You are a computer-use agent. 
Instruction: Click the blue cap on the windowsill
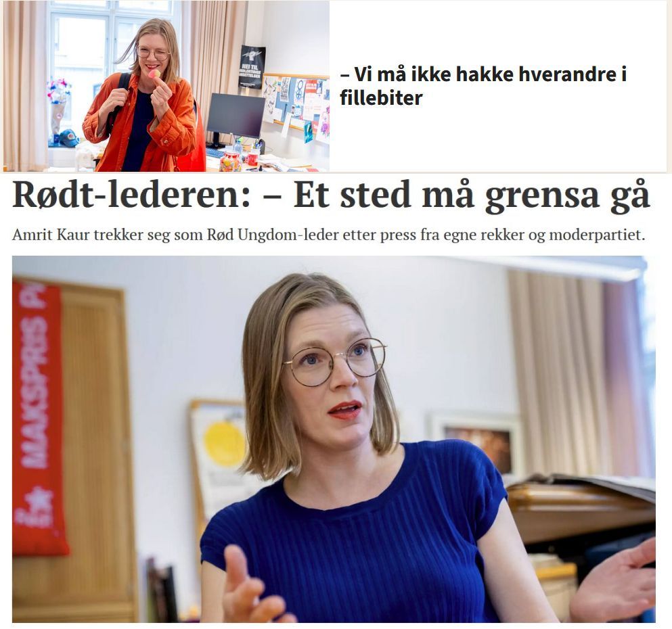[x=68, y=138]
